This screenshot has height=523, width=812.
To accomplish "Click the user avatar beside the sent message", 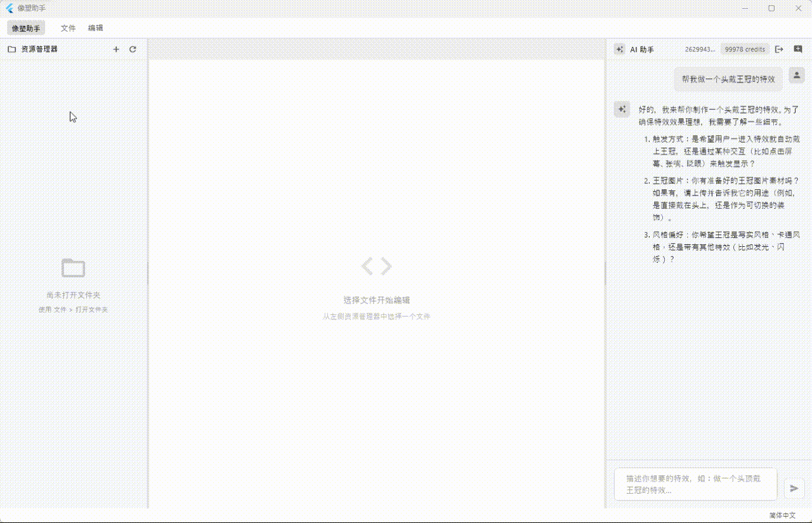I will point(796,75).
